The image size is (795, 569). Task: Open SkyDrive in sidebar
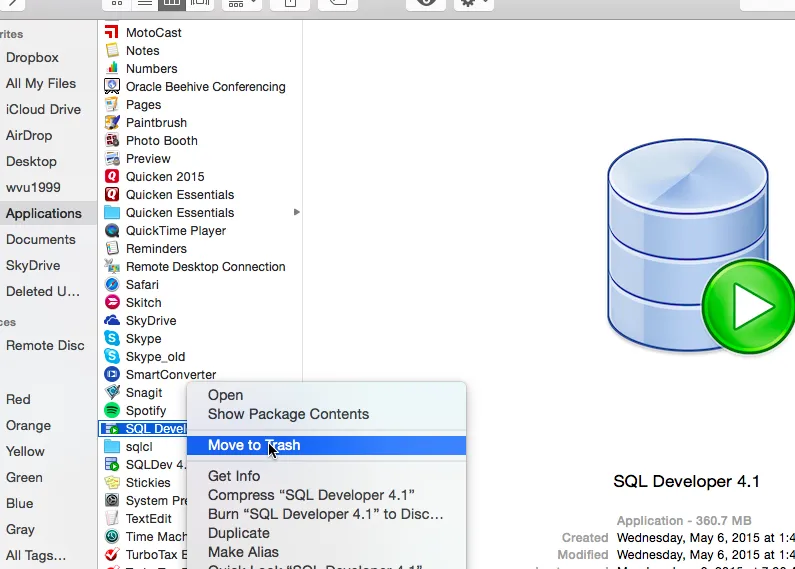pyautogui.click(x=33, y=265)
